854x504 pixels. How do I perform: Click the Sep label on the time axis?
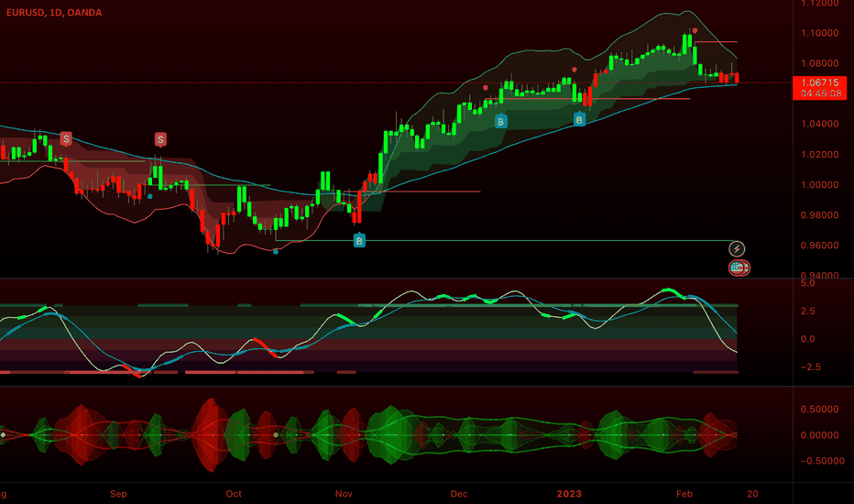118,494
